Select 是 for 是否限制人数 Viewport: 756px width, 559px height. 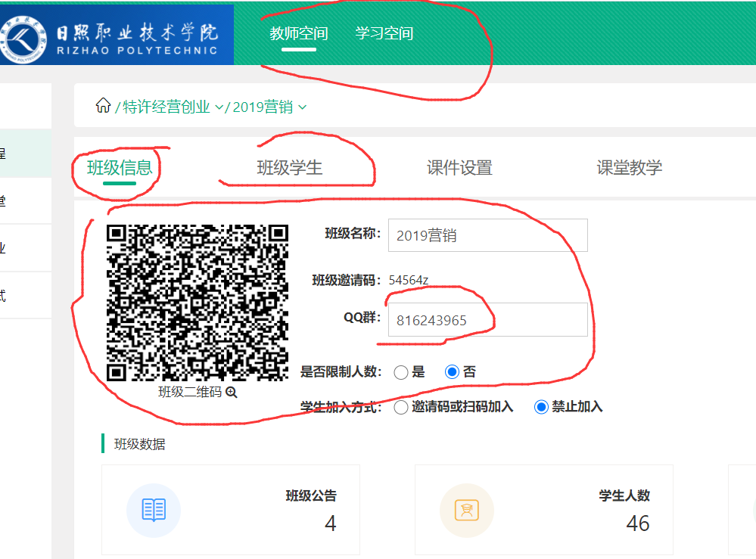tap(400, 372)
